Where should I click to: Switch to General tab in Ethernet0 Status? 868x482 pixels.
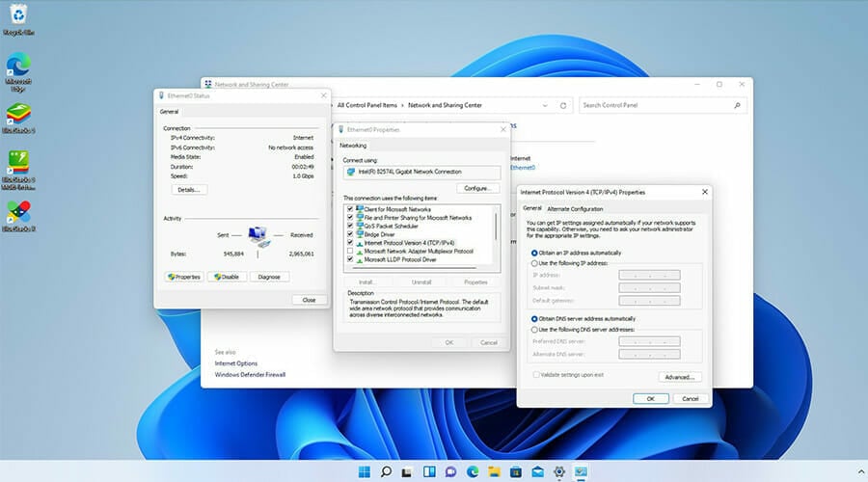point(169,112)
